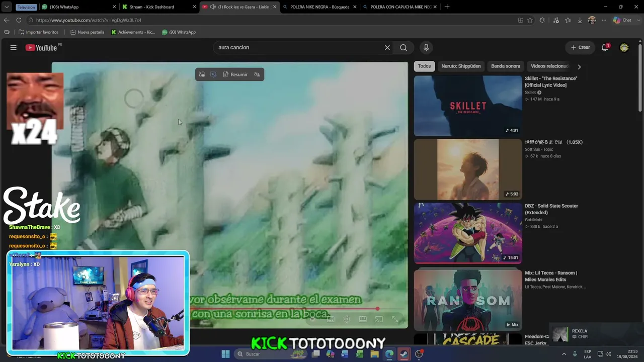Image resolution: width=644 pixels, height=362 pixels.
Task: Switch to the Stream - Kick Dashboard tab
Action: pos(159,7)
